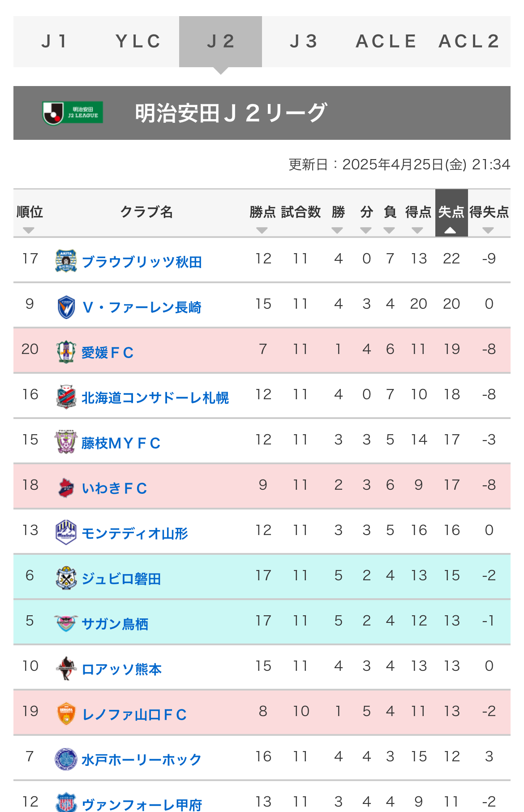Click the Consadole Sapporo club crest
The image size is (524, 812).
[66, 397]
